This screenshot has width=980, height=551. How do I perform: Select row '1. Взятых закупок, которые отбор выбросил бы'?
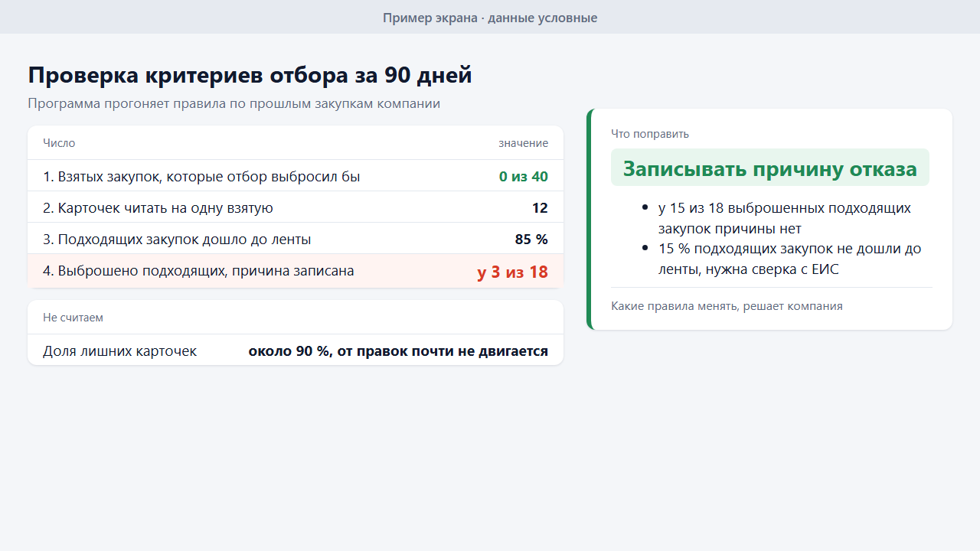pos(296,176)
